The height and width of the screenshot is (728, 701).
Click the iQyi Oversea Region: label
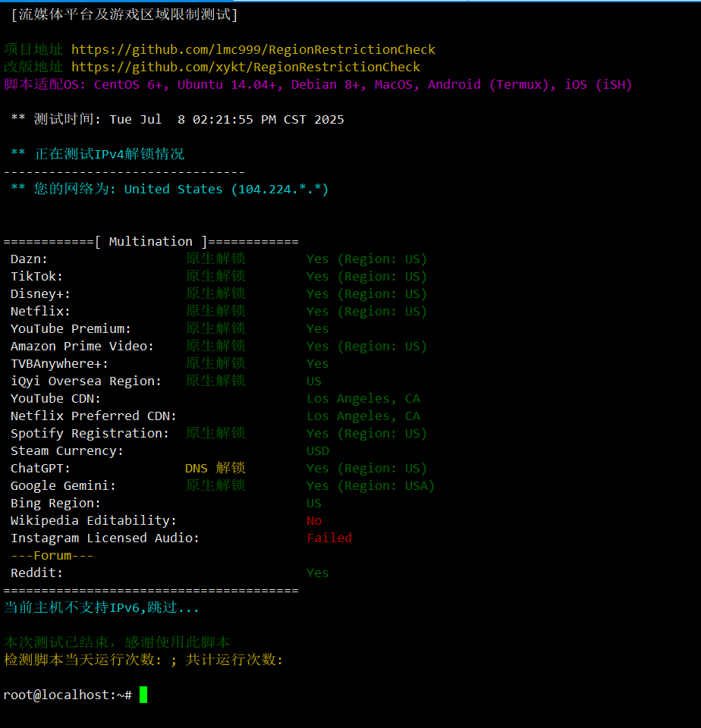[86, 381]
